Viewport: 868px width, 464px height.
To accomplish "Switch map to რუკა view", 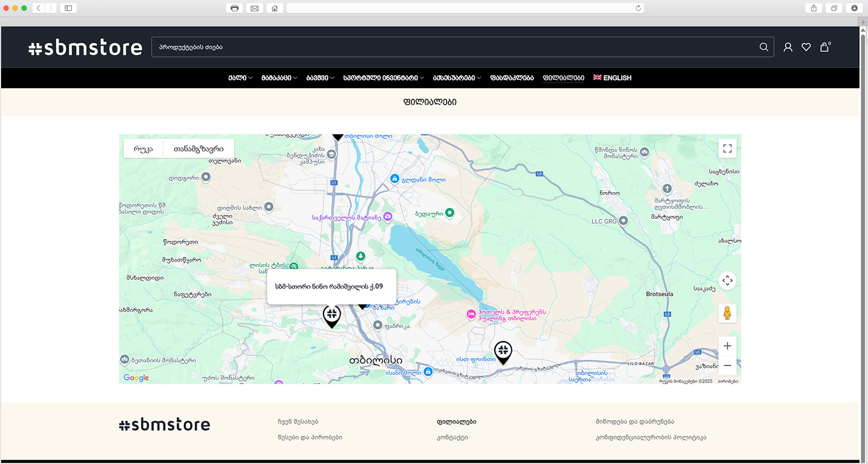I will [143, 149].
